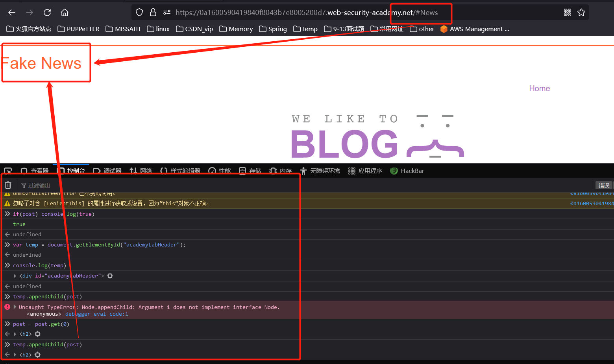
Task: Expand h2 node under post.get(0) result
Action: (x=15, y=334)
